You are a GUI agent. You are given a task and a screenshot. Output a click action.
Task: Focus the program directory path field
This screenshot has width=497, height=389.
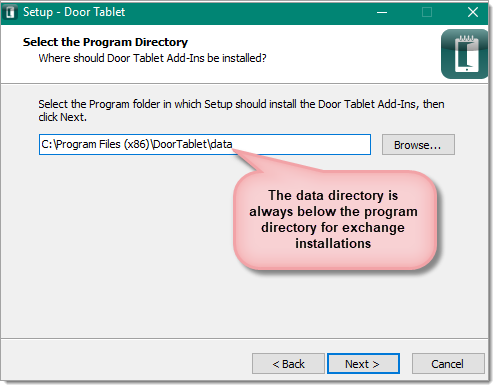(x=205, y=145)
